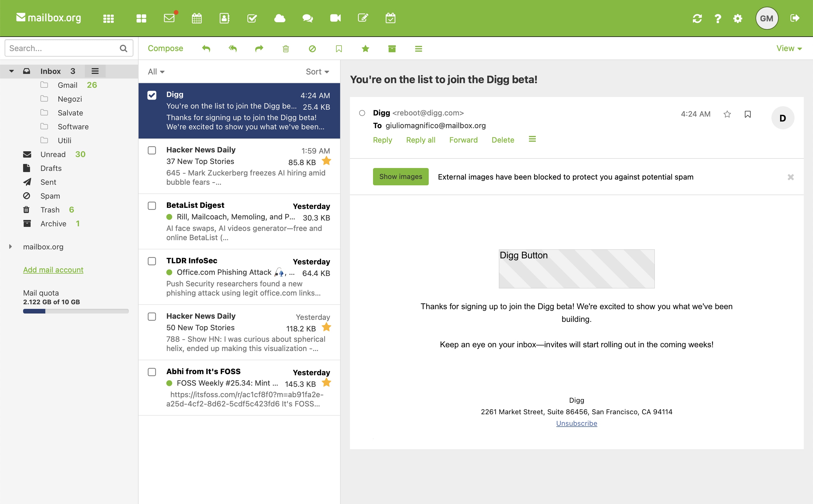The image size is (813, 504).
Task: Uncheck the Digg email checkbox
Action: (x=152, y=95)
